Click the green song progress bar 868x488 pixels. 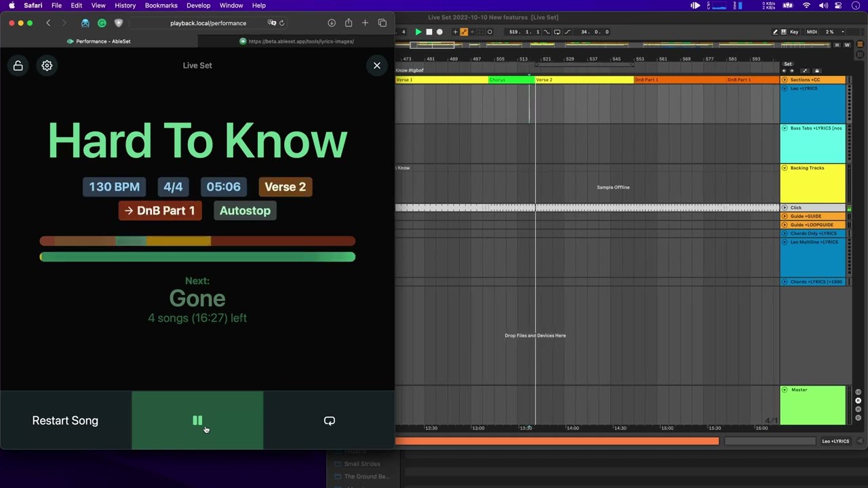(197, 257)
